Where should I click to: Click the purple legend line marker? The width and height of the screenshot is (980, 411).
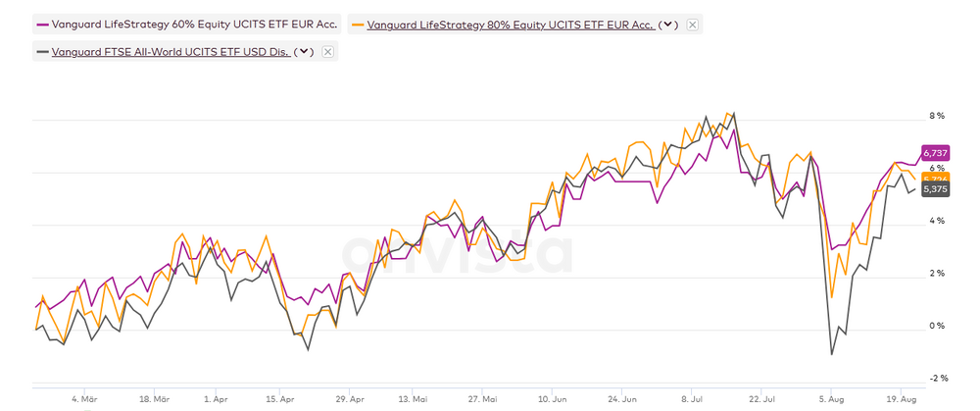(42, 26)
